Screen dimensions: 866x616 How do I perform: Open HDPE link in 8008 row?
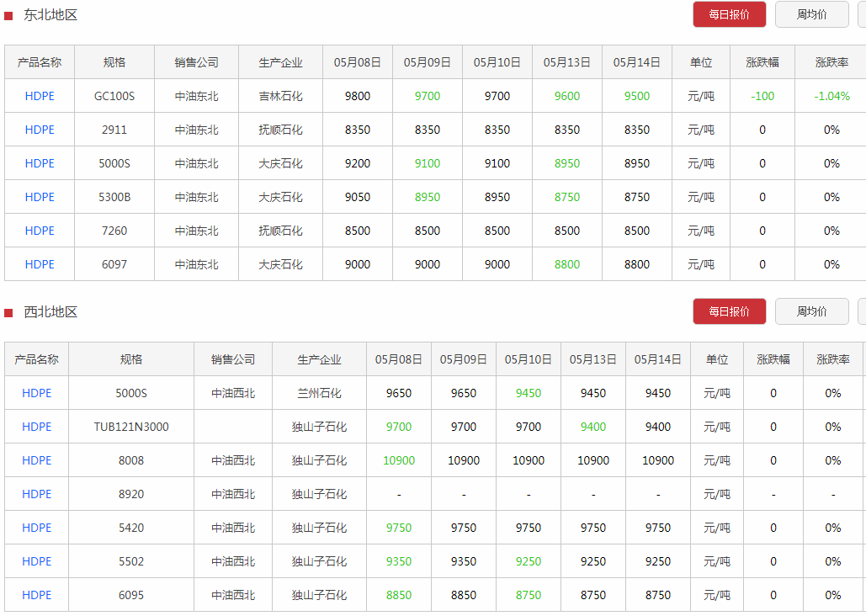pyautogui.click(x=36, y=461)
